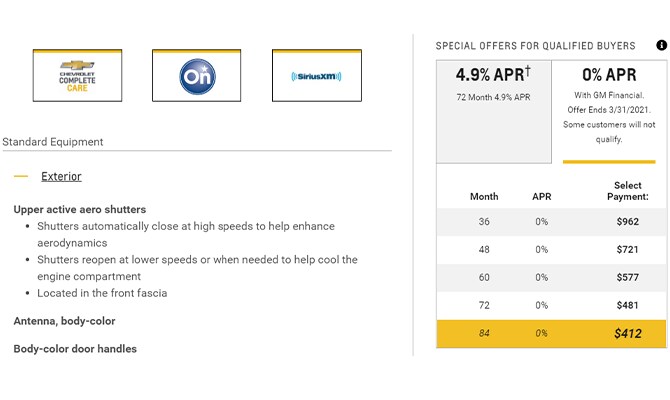Click the Body-color door handles item
The width and height of the screenshot is (670, 400).
click(75, 349)
